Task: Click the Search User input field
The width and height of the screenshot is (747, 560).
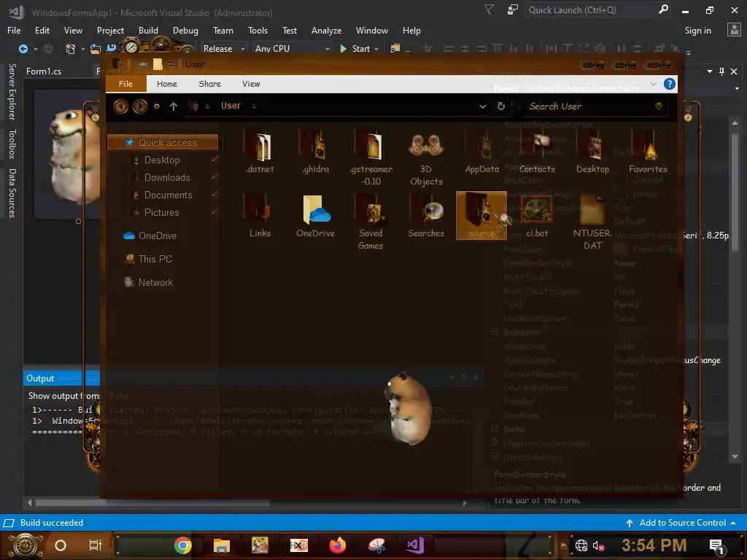Action: [x=591, y=106]
